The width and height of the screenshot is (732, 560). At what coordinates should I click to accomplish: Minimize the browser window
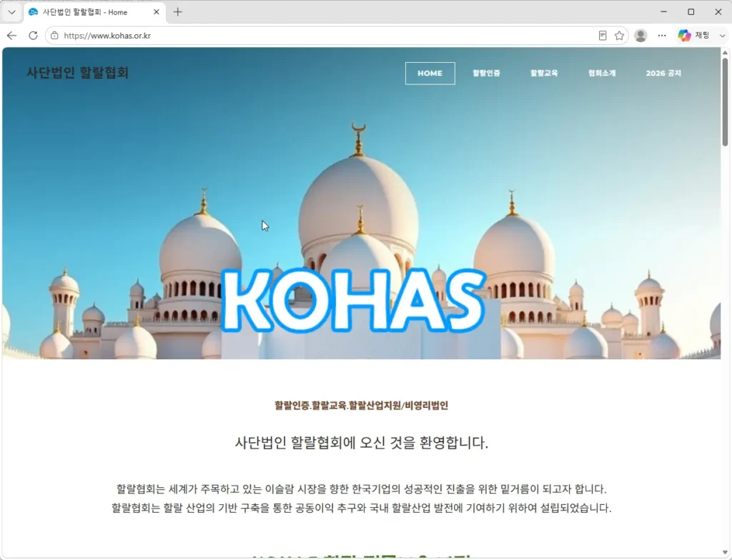pos(664,12)
